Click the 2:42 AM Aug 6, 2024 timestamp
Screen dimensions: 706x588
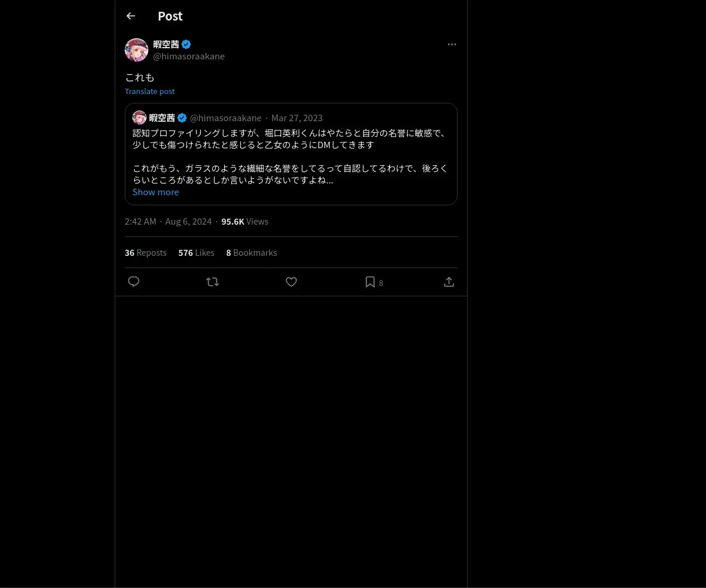[x=168, y=221]
